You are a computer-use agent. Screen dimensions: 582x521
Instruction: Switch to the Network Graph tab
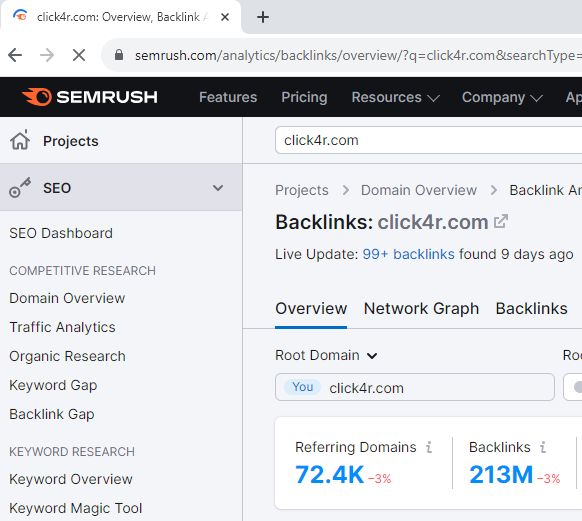421,309
